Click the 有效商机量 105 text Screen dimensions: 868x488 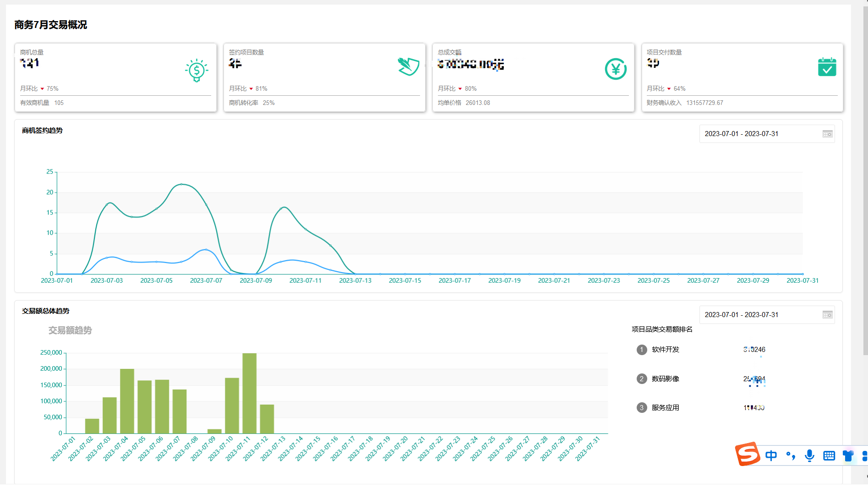click(42, 103)
